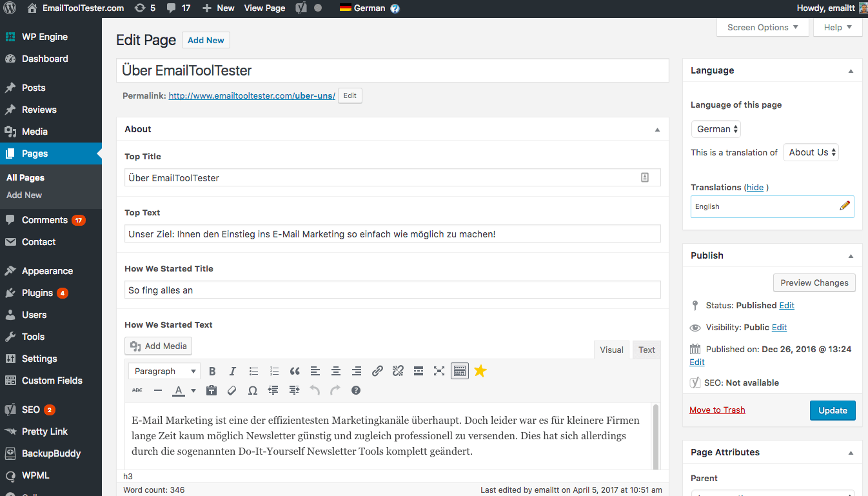
Task: Toggle bold formatting in editor toolbar
Action: point(212,371)
